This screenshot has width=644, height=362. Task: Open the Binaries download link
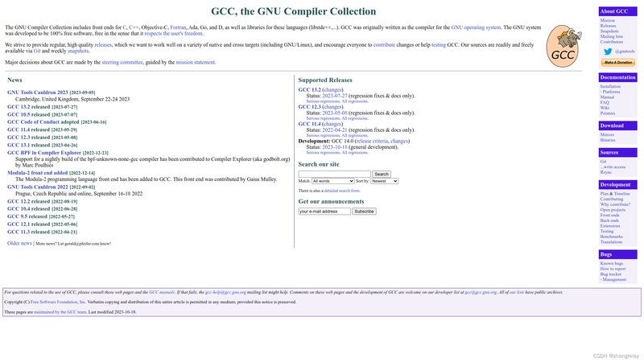click(x=608, y=140)
